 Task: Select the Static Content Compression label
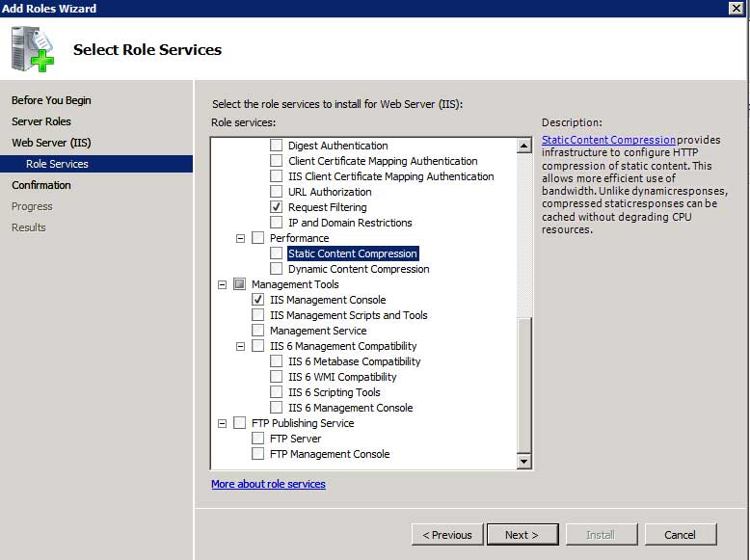pyautogui.click(x=353, y=253)
